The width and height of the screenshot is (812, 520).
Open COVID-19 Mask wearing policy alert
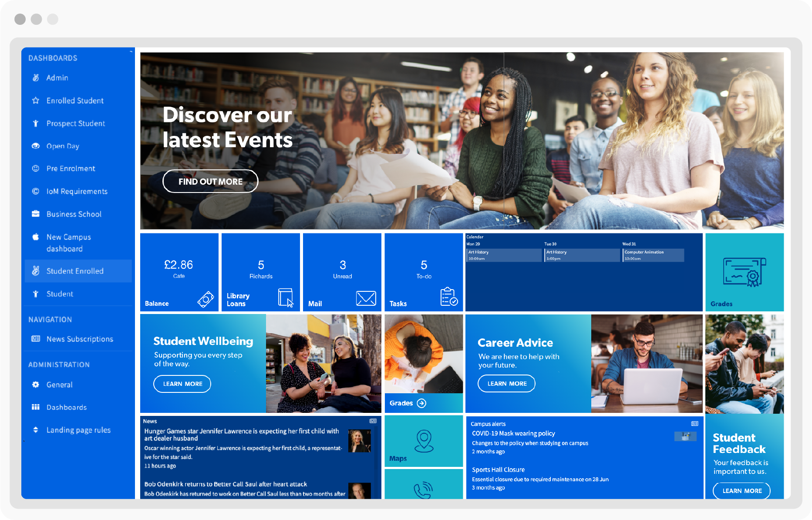point(513,433)
